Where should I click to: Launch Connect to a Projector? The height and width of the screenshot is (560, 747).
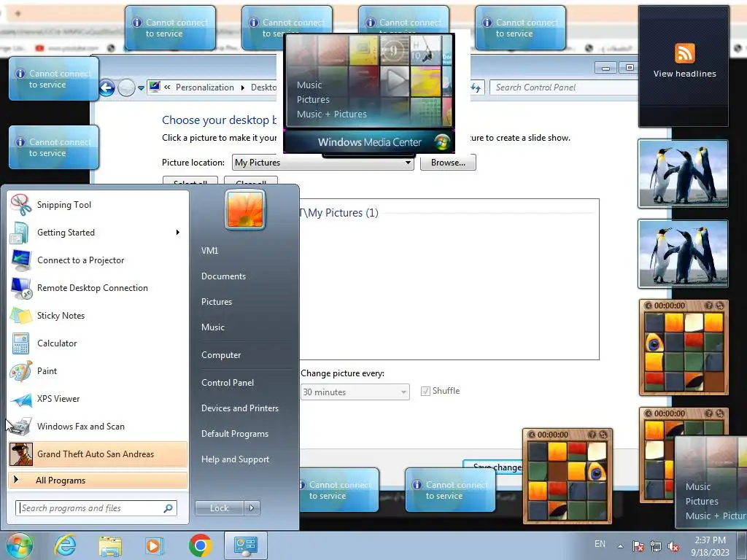point(98,260)
